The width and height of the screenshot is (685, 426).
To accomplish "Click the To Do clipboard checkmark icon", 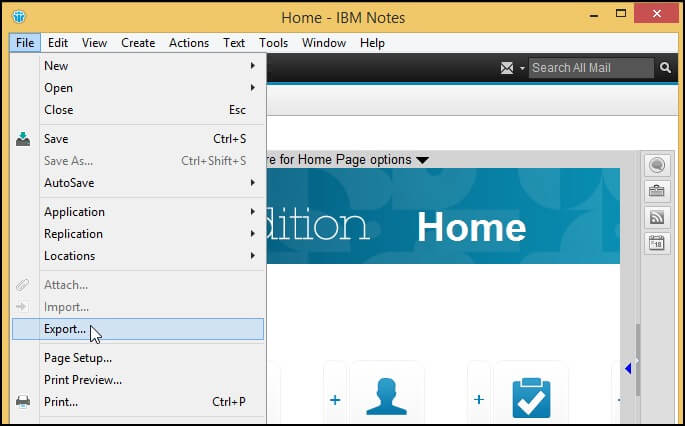I will tap(531, 398).
